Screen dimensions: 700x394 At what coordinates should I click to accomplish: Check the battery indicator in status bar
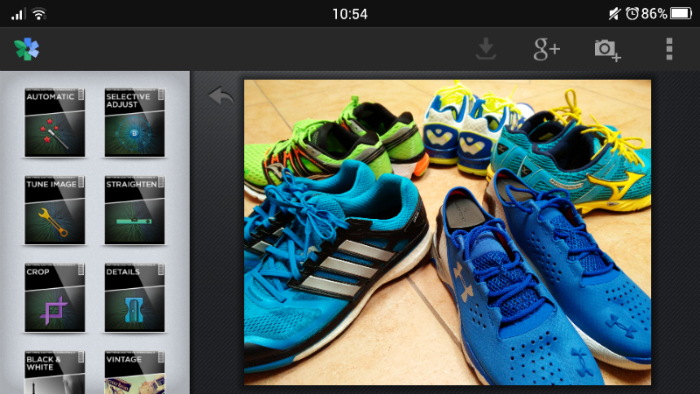tap(681, 13)
